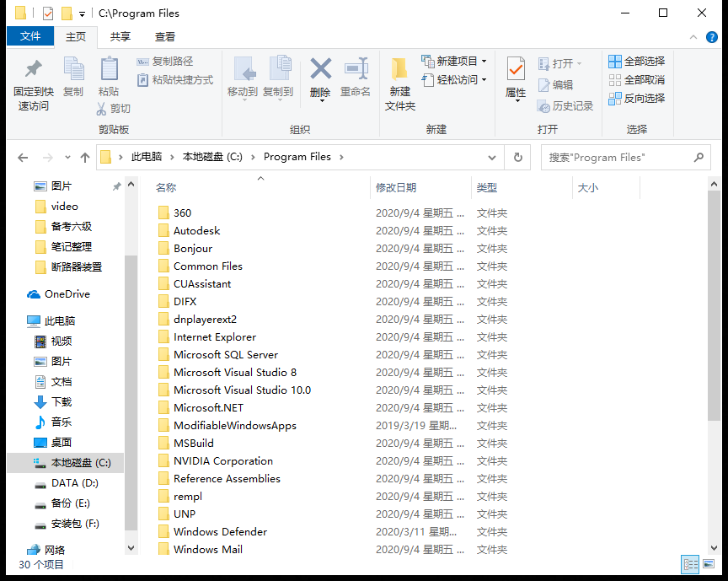Screen dimensions: 728x581
Task: Click 复制路径 in clipboard group
Action: coord(165,62)
